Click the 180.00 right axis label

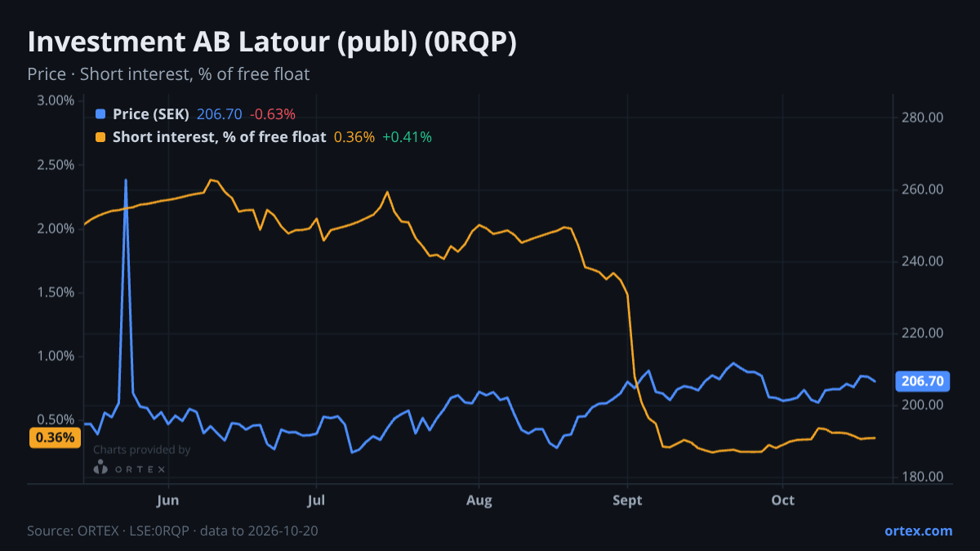tap(923, 477)
